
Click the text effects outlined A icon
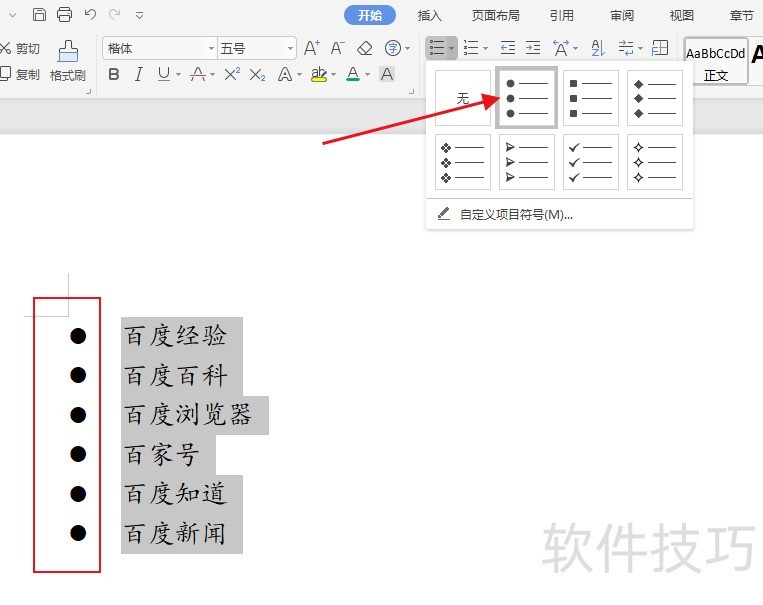tap(285, 74)
